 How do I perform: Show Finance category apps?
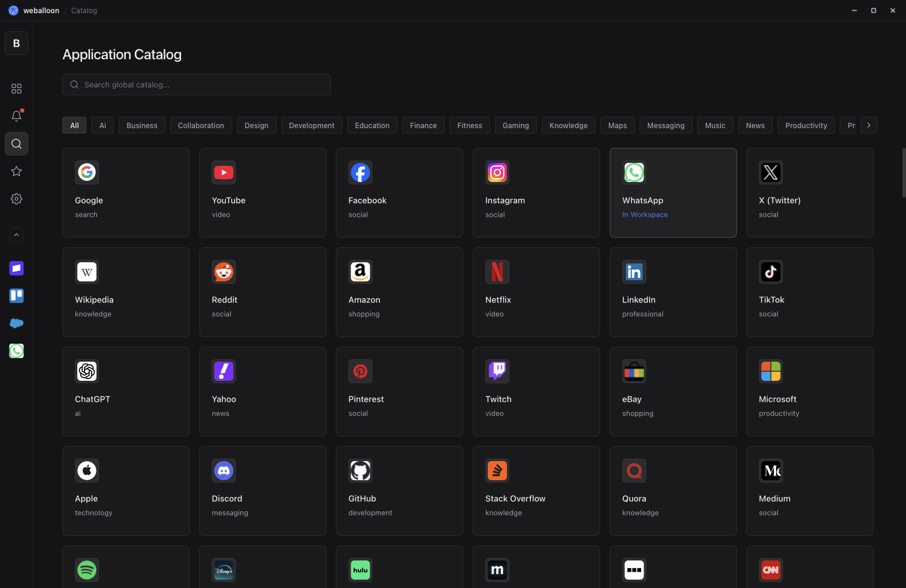coord(423,126)
